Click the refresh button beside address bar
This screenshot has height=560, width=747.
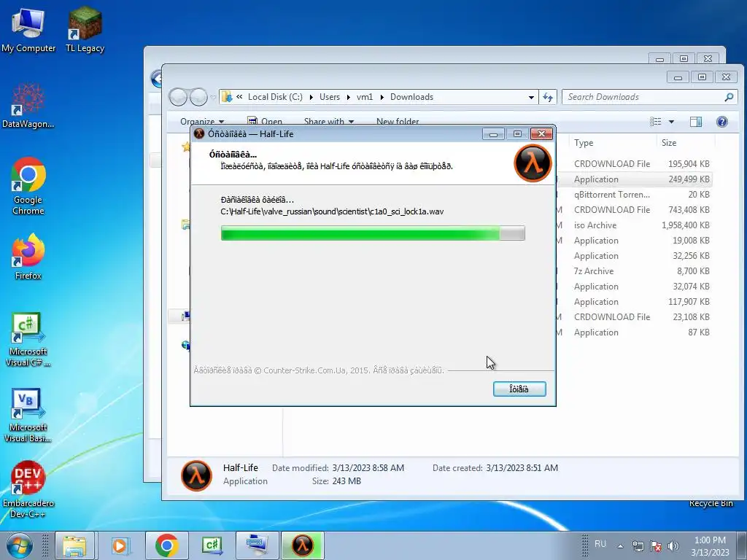click(548, 97)
